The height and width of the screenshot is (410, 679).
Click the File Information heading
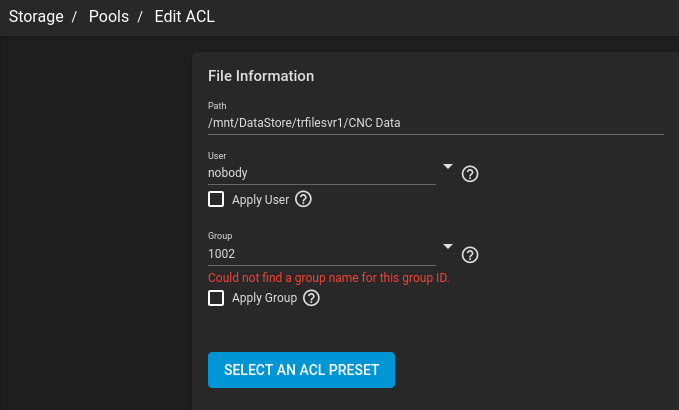coord(261,76)
